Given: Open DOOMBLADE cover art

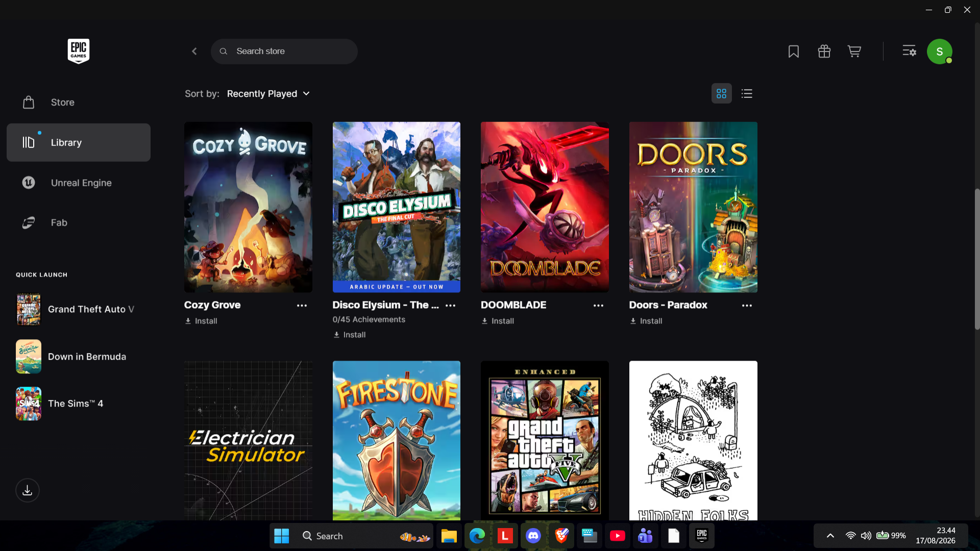Looking at the screenshot, I should click(x=545, y=207).
